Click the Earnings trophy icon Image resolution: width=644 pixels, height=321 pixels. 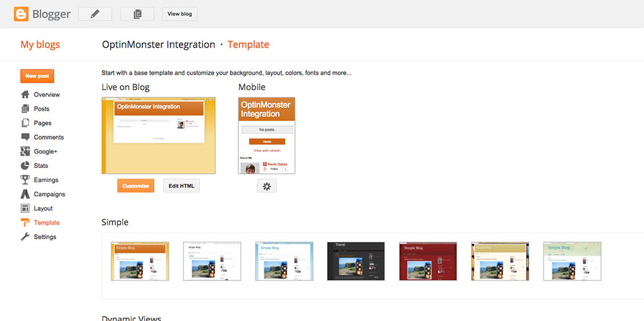[x=25, y=179]
